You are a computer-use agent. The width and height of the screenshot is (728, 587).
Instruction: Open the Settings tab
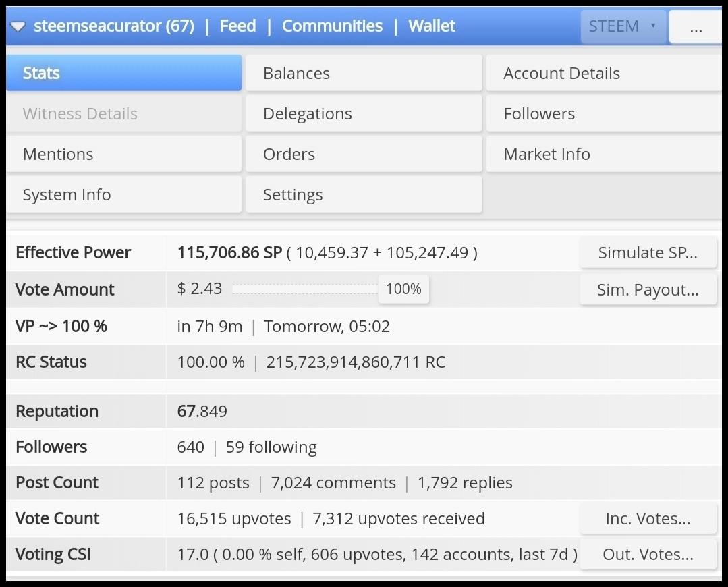tap(364, 194)
